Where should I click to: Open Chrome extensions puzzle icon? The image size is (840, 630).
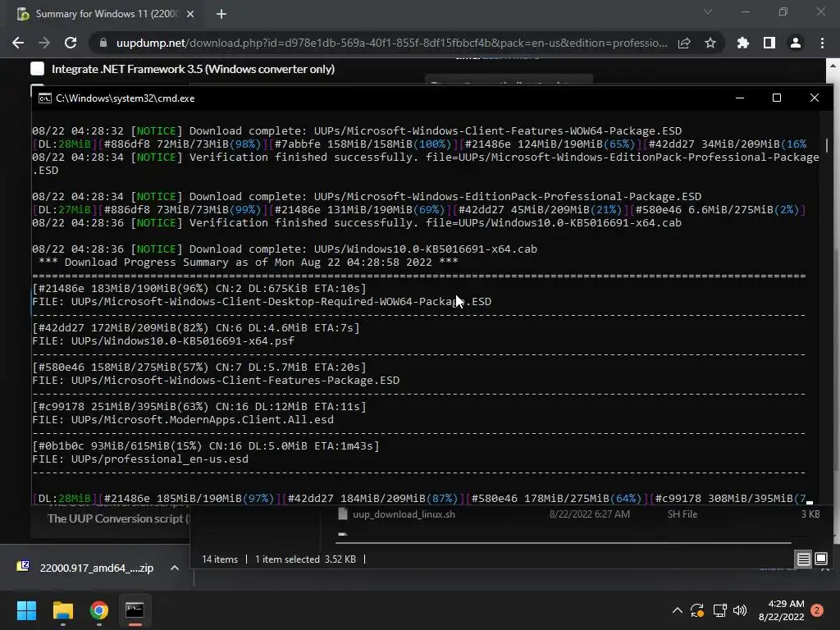743,43
